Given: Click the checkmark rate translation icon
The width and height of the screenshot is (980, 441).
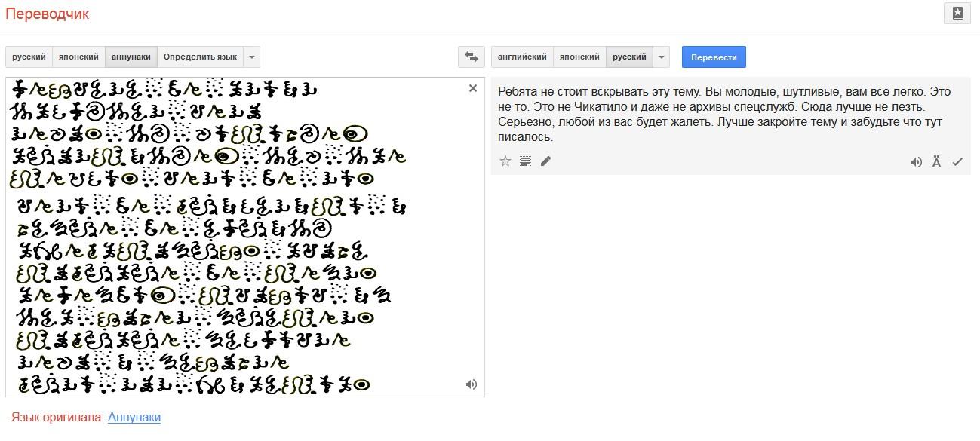Looking at the screenshot, I should pyautogui.click(x=957, y=161).
